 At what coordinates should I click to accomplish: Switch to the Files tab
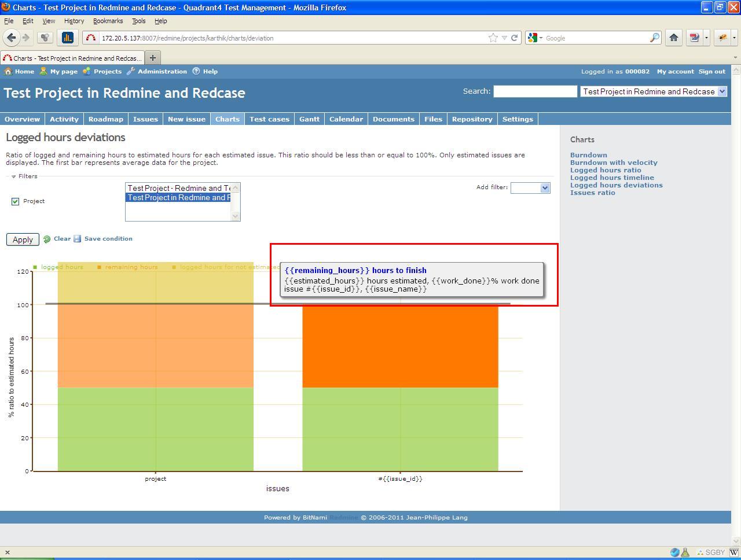[433, 119]
